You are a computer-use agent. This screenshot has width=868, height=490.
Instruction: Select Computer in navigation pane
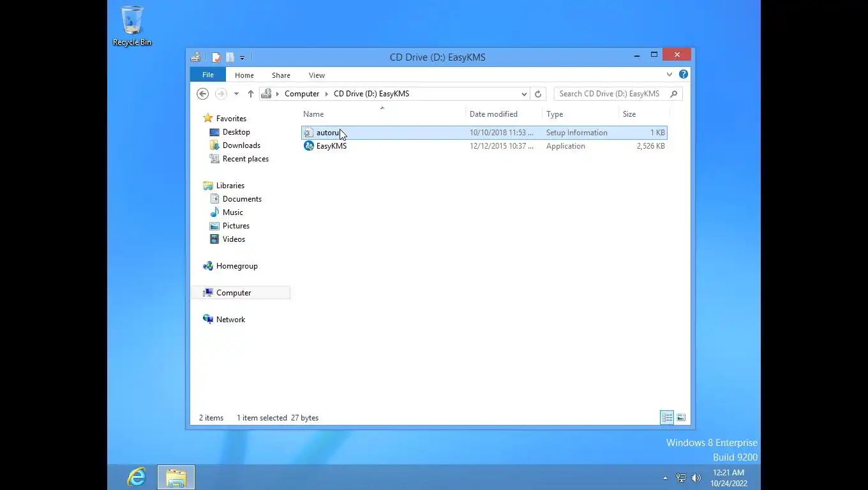240,293
